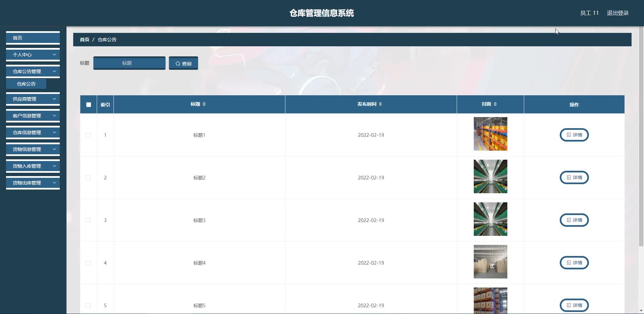Expand the 货物入库管理 sidebar section

pos(33,166)
